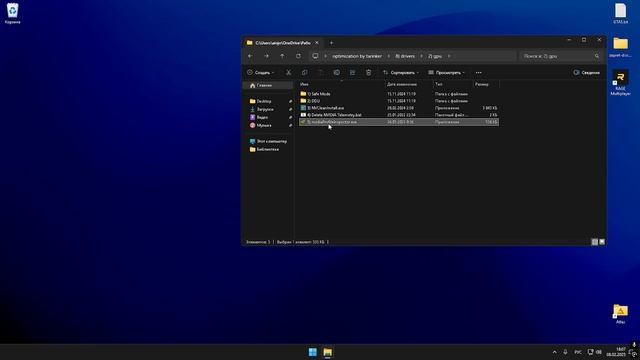Open the three-dots more options menu
Image resolution: width=640 pixels, height=360 pixels.
478,72
